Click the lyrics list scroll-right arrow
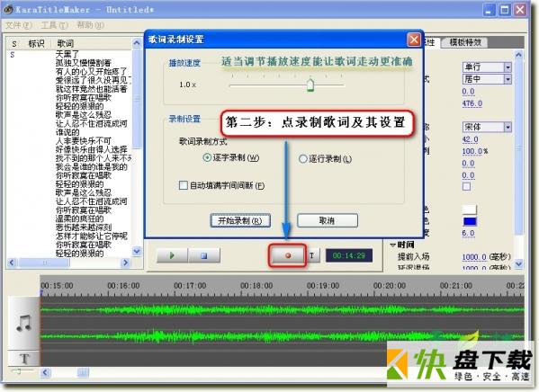Viewport: 539px width, 392px height. coord(125,263)
